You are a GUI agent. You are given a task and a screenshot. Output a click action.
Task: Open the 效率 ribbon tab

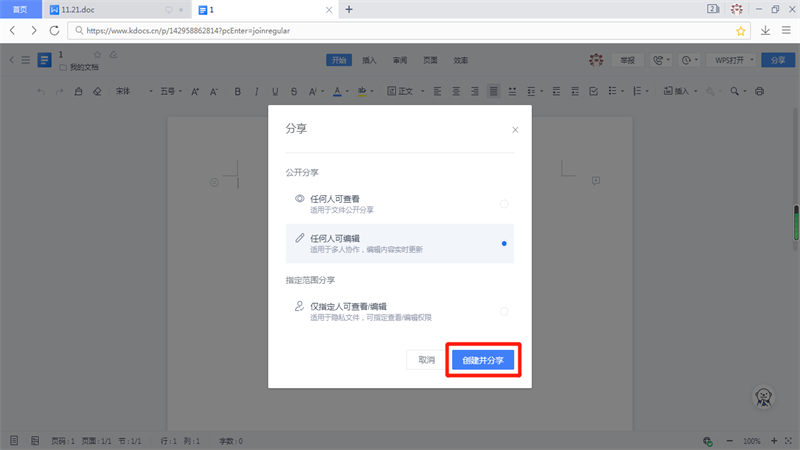pos(461,60)
